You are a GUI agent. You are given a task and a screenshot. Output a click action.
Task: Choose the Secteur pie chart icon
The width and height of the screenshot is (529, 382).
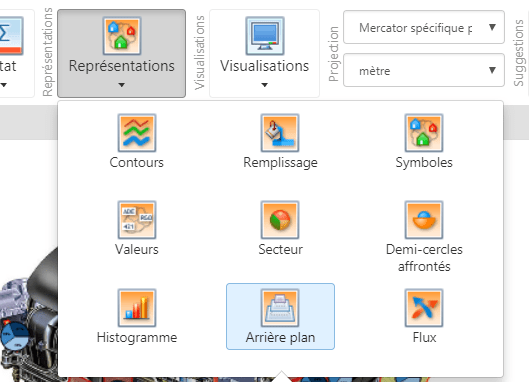(x=280, y=220)
